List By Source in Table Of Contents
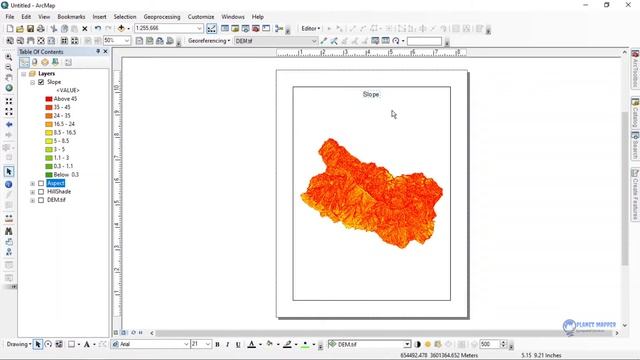 [x=35, y=62]
